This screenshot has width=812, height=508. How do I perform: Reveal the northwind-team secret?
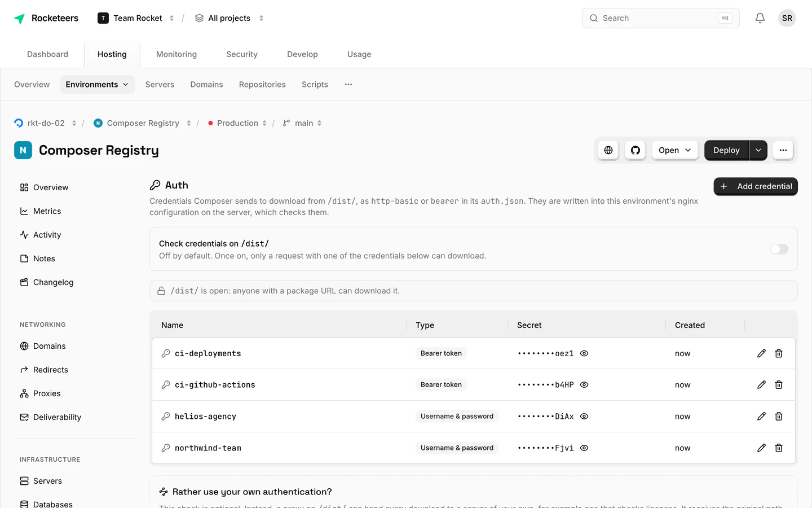tap(584, 448)
